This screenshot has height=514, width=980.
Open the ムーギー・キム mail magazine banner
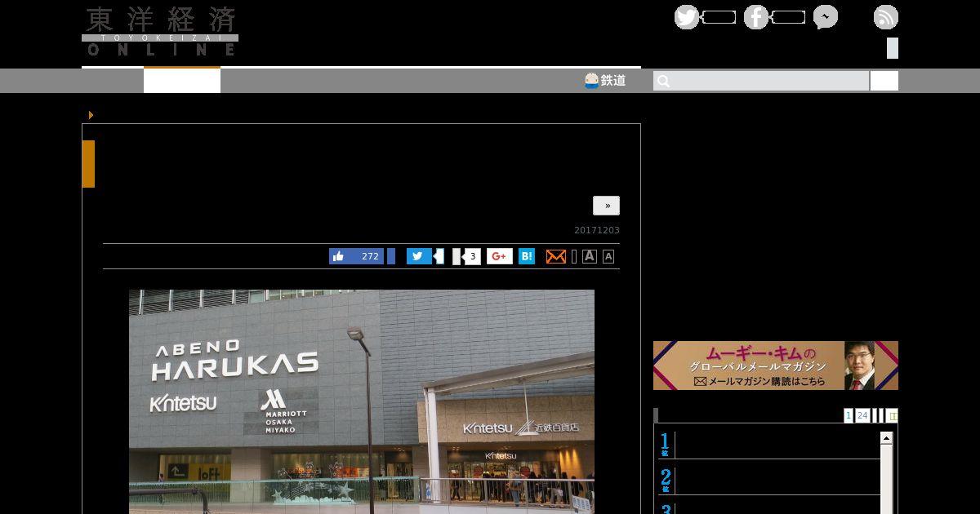click(776, 366)
